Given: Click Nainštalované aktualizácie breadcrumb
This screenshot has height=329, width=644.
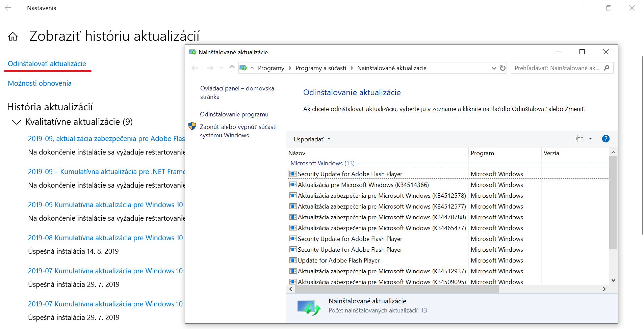Looking at the screenshot, I should point(392,68).
